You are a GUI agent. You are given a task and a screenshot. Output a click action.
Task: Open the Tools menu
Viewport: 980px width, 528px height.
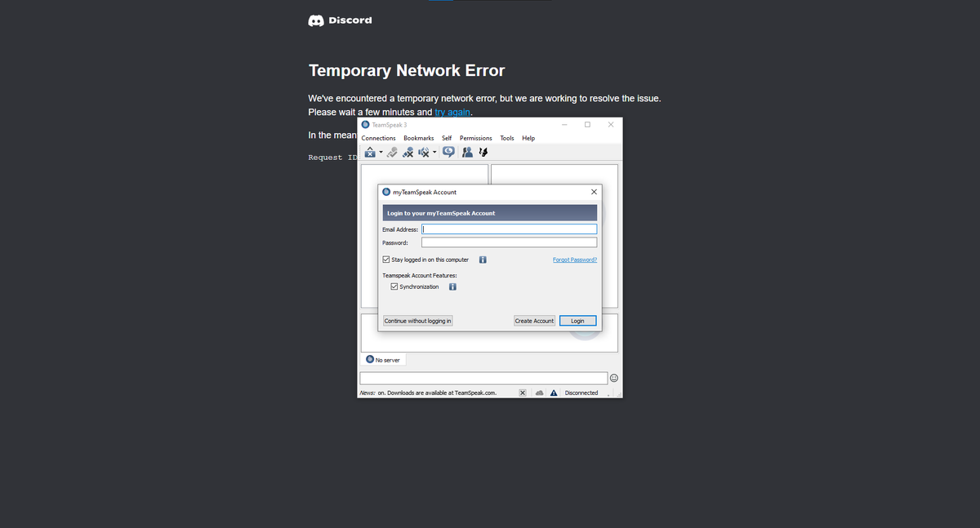507,138
